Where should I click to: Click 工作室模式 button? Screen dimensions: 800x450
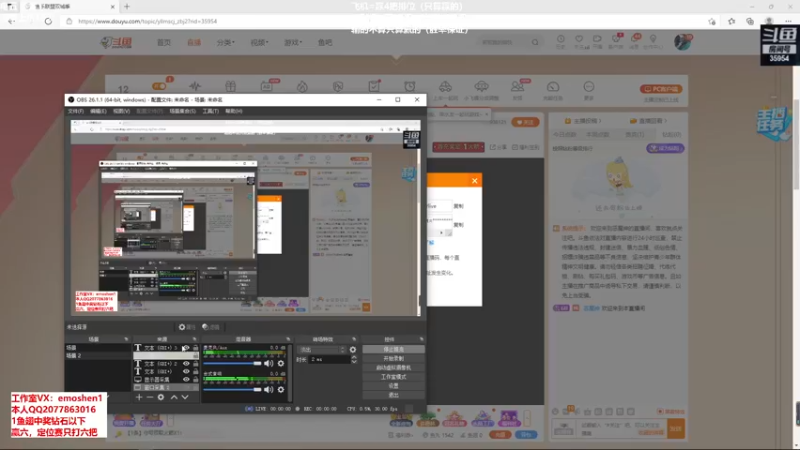pos(393,377)
